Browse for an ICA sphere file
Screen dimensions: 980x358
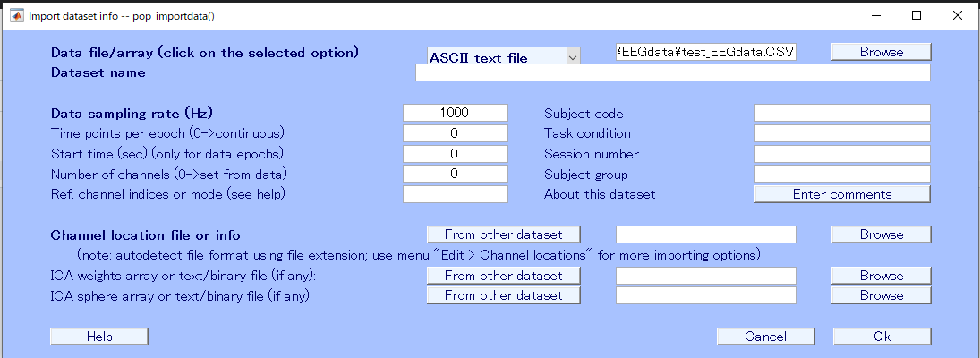coord(882,295)
